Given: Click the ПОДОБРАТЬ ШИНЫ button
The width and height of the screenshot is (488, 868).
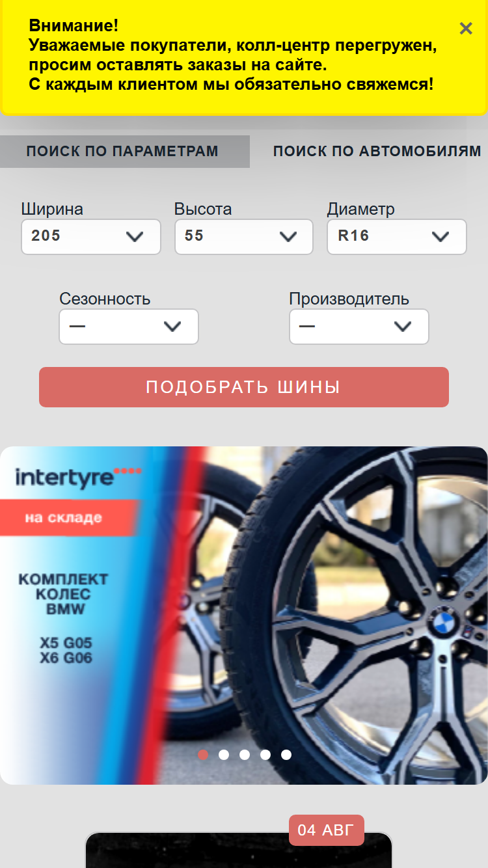Looking at the screenshot, I should [244, 387].
